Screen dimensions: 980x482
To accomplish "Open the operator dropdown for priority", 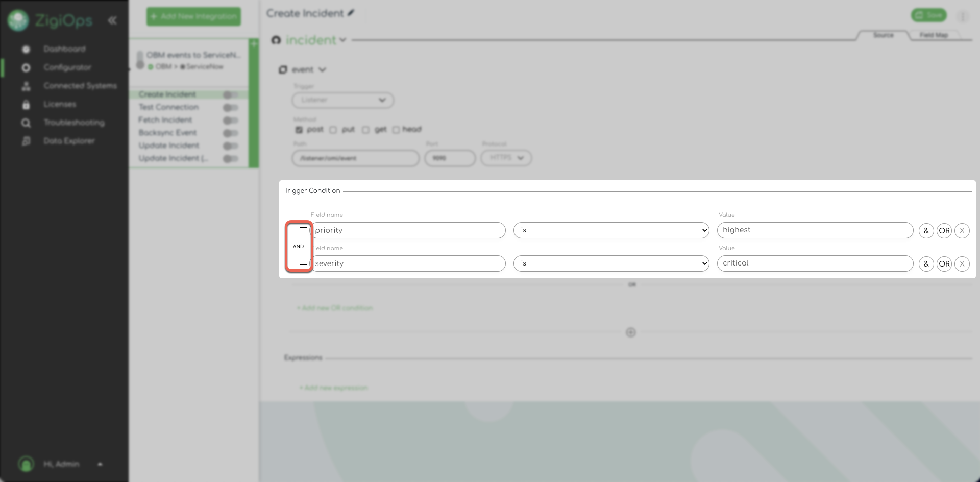I will coord(611,230).
